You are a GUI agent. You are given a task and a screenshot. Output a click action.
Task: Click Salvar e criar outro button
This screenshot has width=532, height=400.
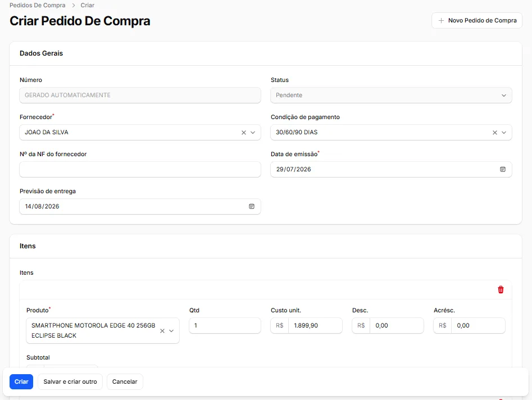point(70,381)
